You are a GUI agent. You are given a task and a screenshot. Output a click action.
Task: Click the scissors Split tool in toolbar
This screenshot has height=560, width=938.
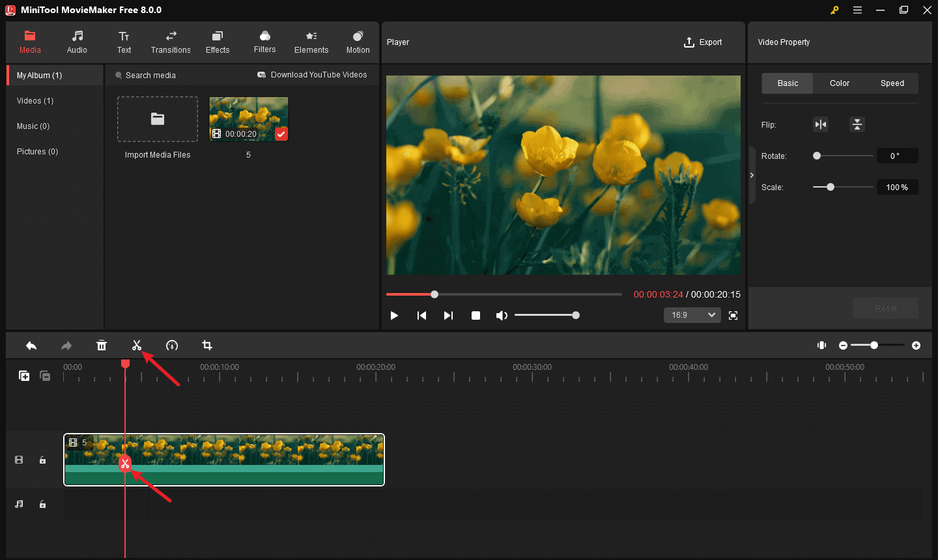137,346
